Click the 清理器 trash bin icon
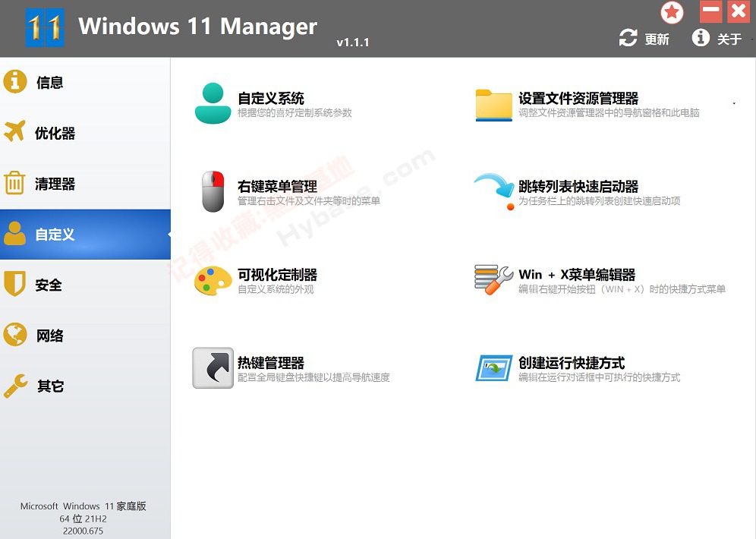Viewport: 756px width, 539px height. tap(14, 183)
